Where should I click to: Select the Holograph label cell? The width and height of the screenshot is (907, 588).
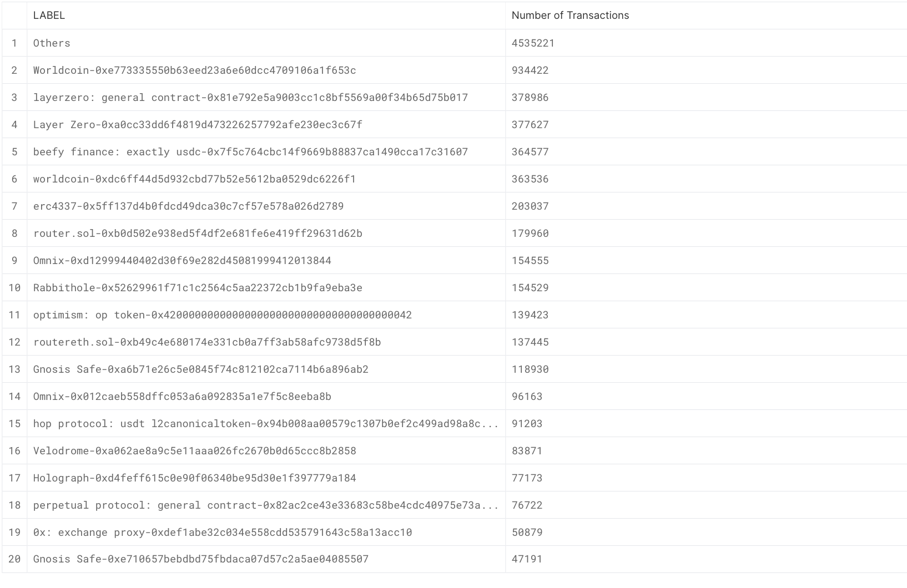[194, 478]
